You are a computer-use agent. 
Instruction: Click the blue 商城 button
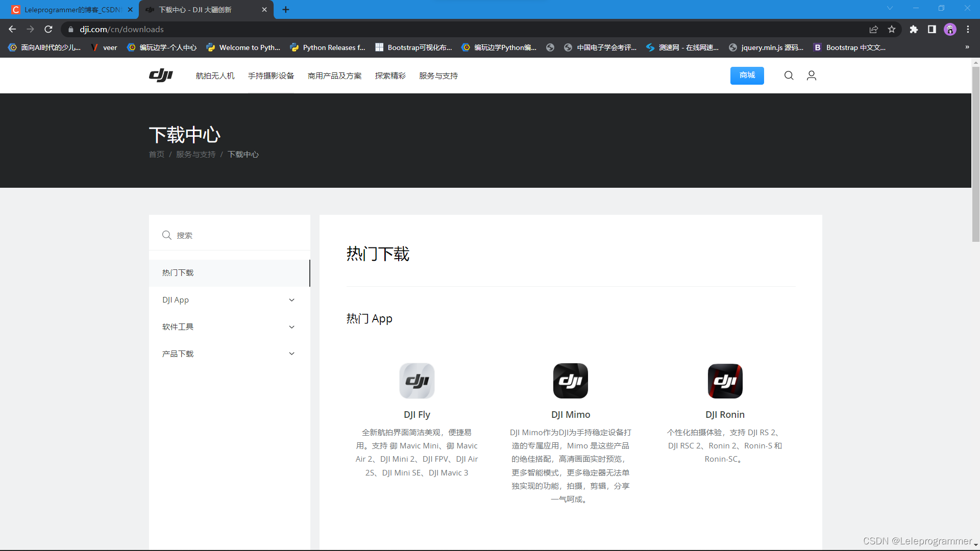click(x=747, y=76)
